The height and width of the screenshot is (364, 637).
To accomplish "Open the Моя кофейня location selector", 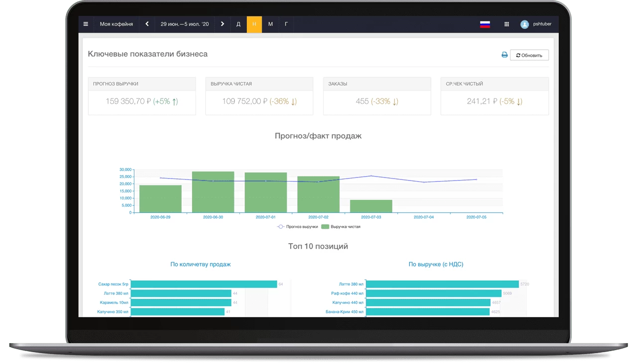I will 116,24.
